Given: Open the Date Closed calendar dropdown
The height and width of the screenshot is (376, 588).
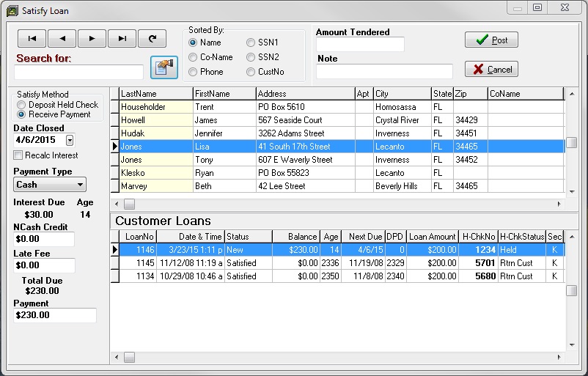Looking at the screenshot, I should point(70,140).
